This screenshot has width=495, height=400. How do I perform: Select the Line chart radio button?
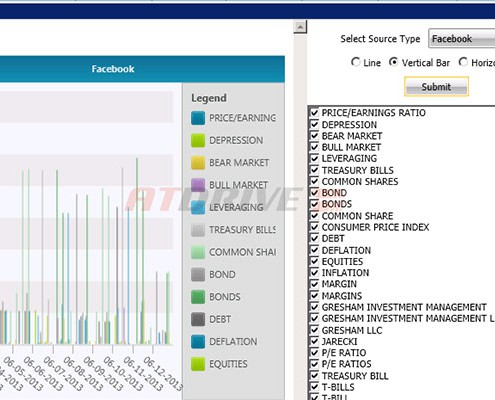[355, 62]
